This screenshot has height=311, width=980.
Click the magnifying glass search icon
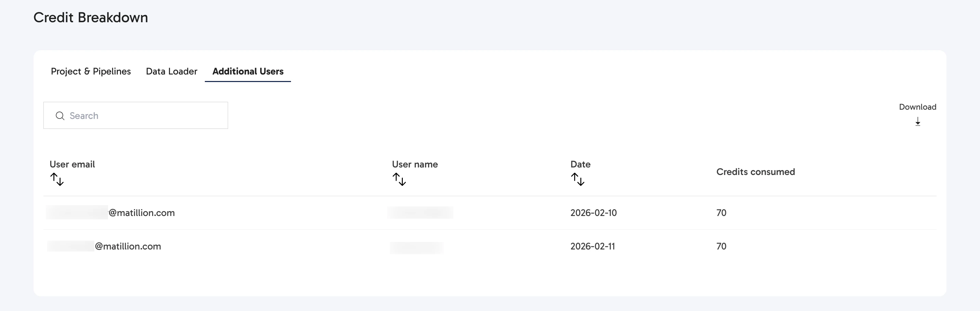(x=60, y=116)
